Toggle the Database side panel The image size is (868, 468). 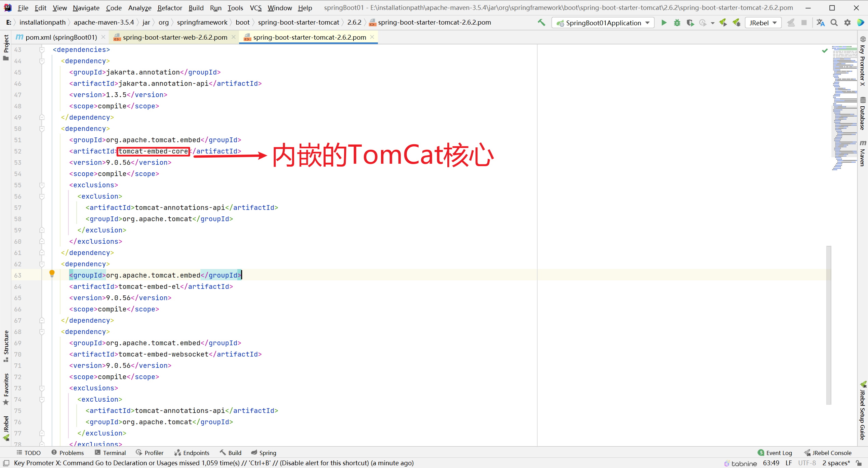click(x=863, y=114)
